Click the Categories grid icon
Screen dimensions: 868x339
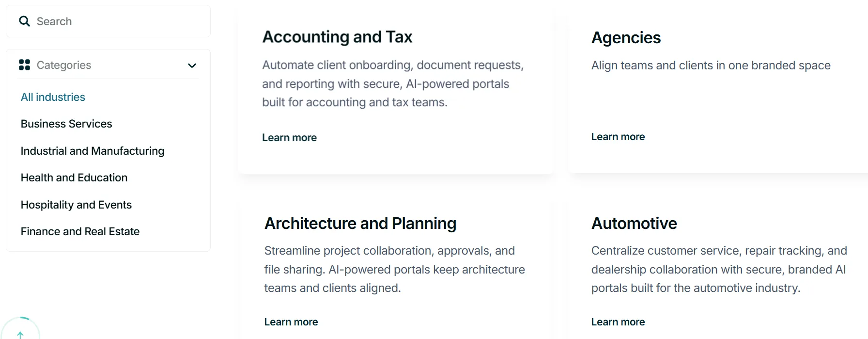tap(24, 65)
